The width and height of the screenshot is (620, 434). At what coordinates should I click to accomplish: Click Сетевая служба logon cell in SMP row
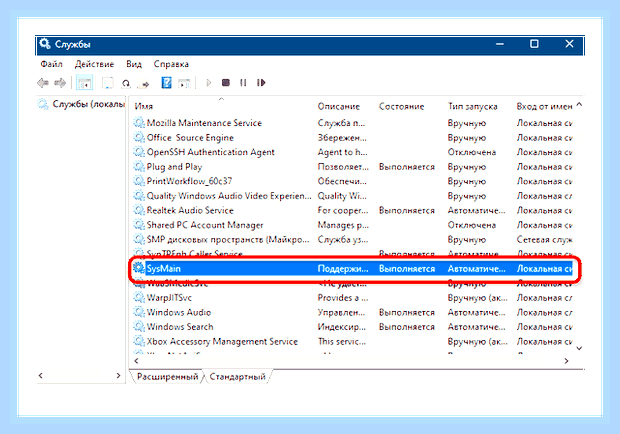(x=544, y=240)
